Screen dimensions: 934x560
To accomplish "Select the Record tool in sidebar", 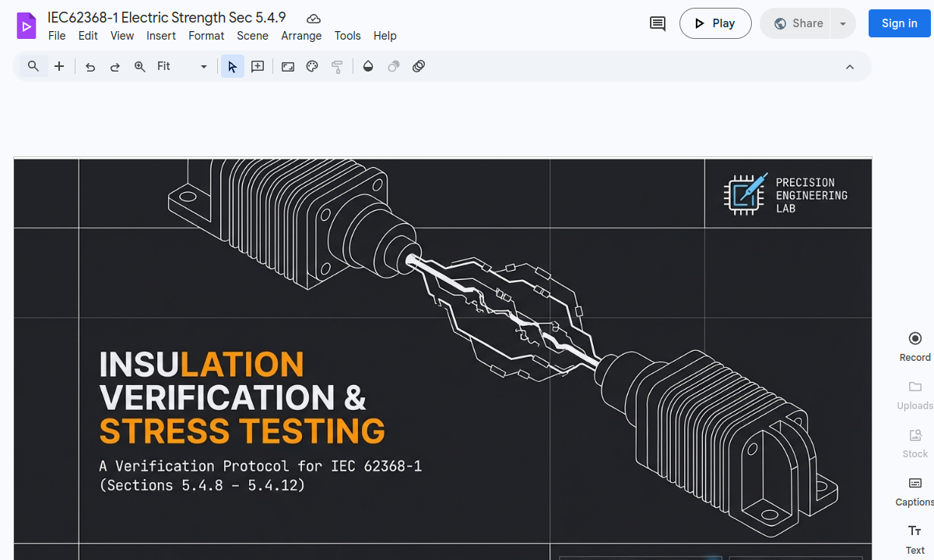I will [x=915, y=346].
